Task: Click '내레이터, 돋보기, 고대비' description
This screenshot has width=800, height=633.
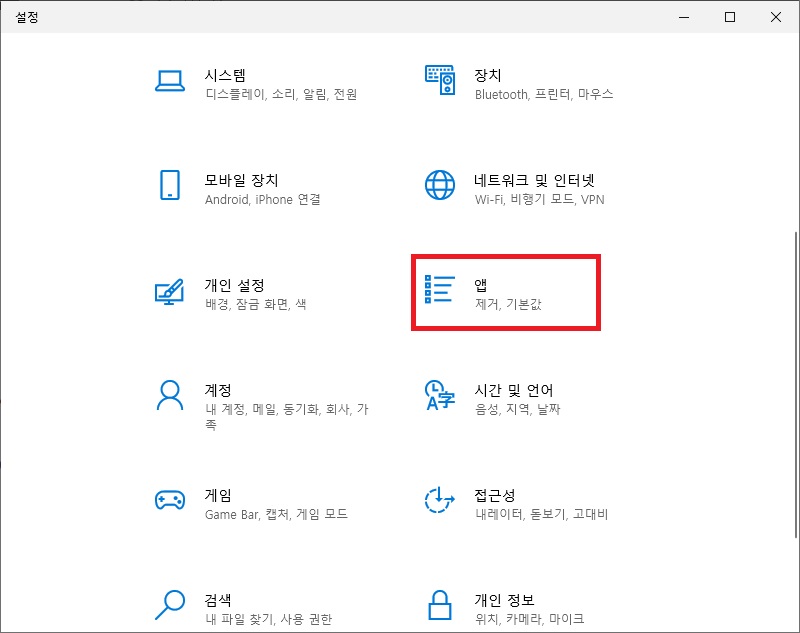Action: (541, 514)
